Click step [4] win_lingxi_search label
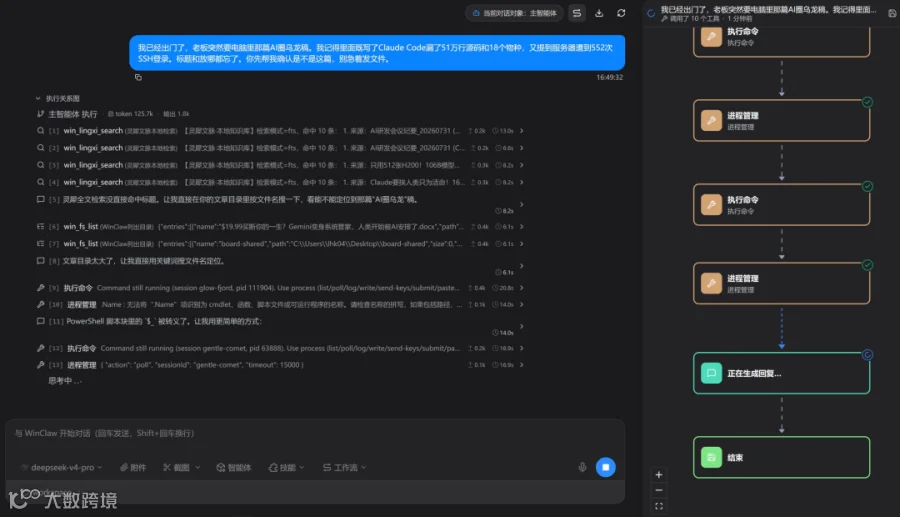 tap(93, 182)
